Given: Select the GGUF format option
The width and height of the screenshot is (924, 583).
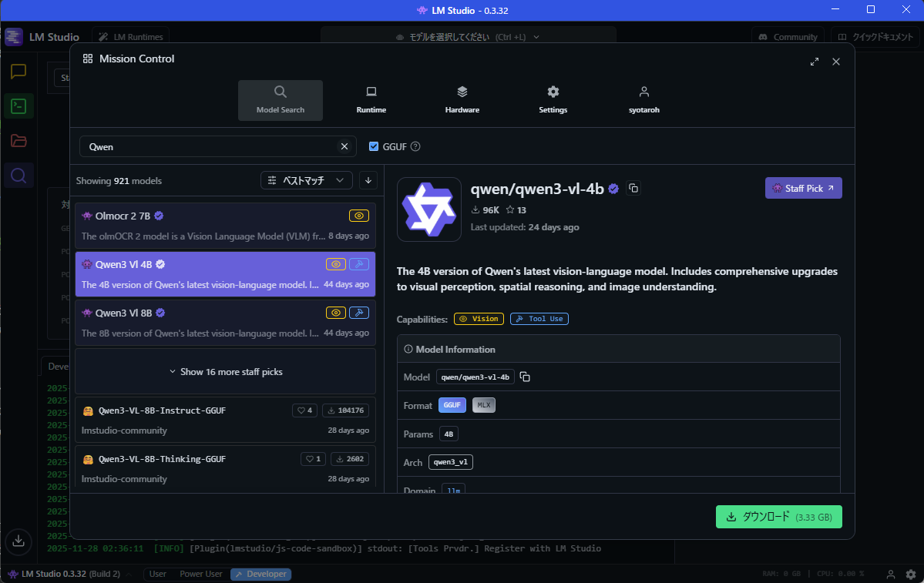Looking at the screenshot, I should click(x=452, y=405).
